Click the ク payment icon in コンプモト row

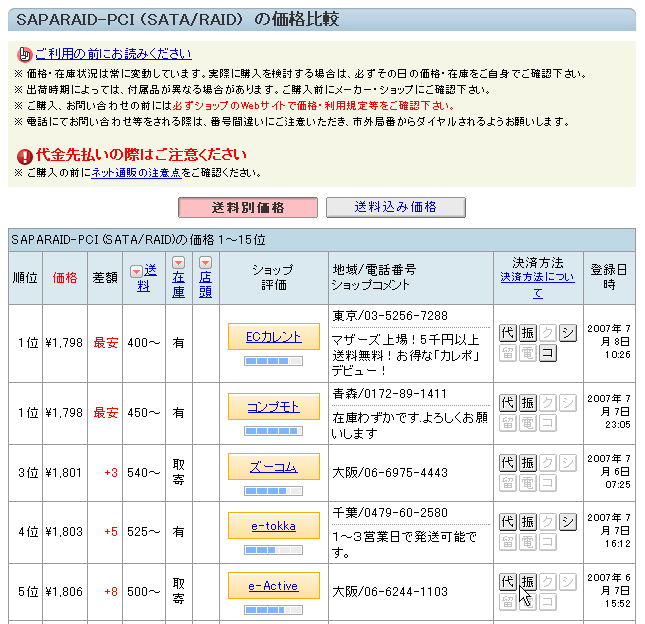(548, 403)
